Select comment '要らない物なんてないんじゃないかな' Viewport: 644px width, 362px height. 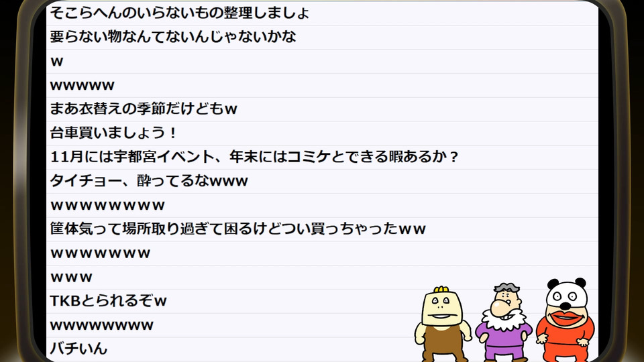322,38
